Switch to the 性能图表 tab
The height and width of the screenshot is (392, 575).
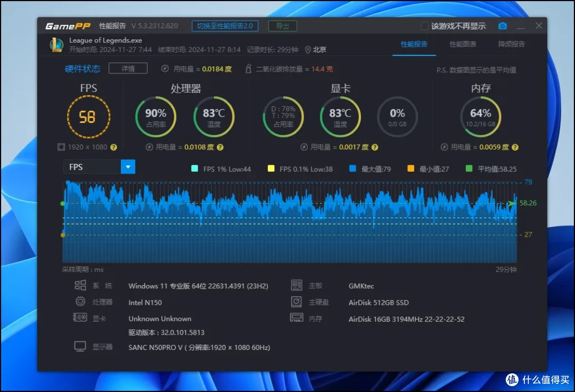(x=463, y=44)
